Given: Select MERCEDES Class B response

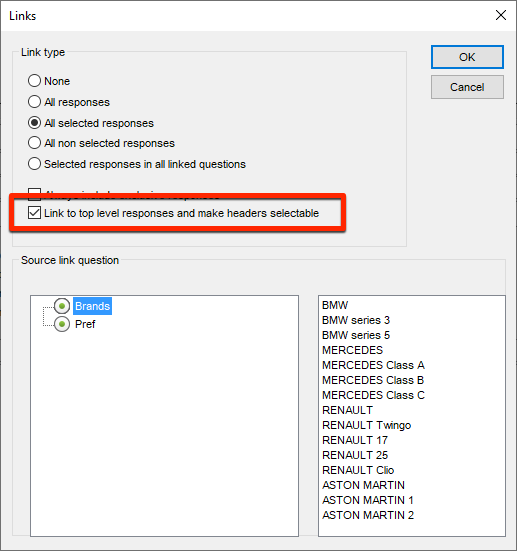Looking at the screenshot, I should pyautogui.click(x=373, y=380).
